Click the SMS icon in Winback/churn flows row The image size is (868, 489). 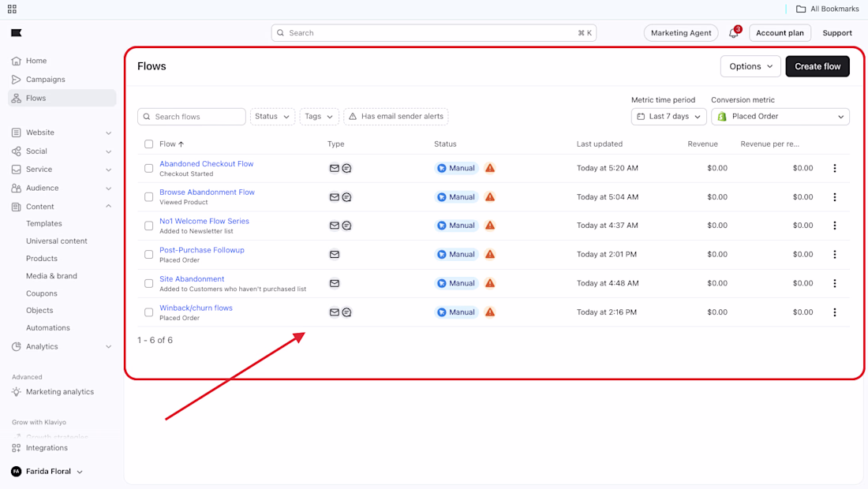(x=346, y=312)
